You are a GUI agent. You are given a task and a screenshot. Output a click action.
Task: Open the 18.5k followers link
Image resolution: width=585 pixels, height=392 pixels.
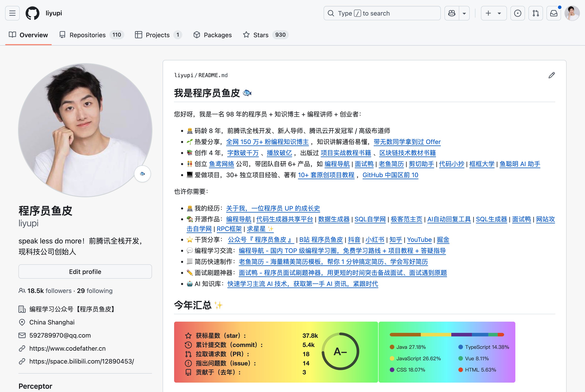(49, 291)
